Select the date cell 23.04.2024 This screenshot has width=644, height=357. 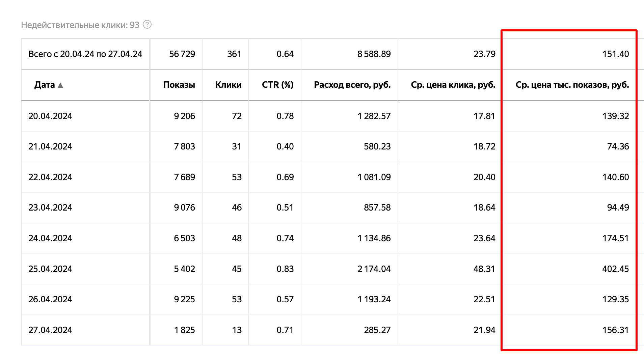50,208
